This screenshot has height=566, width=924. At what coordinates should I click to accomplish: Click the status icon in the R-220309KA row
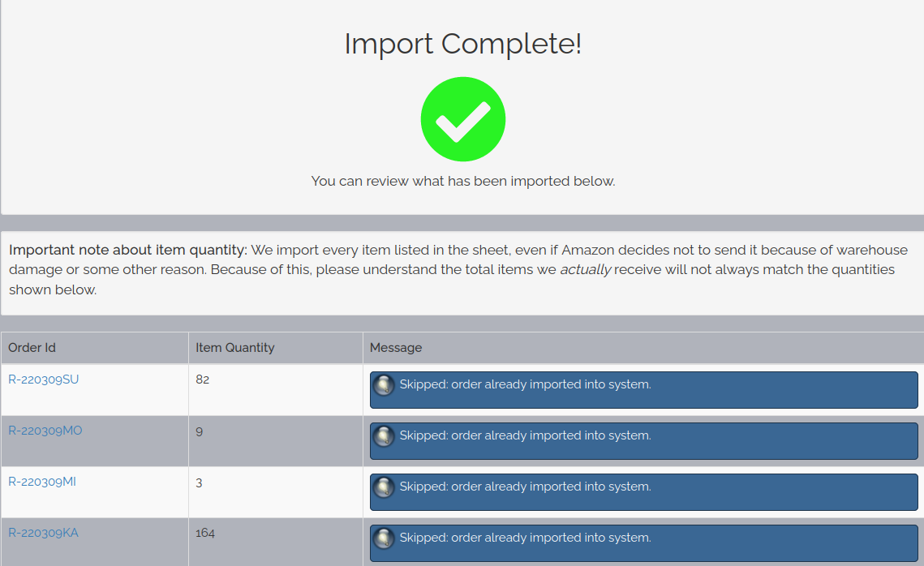point(384,538)
